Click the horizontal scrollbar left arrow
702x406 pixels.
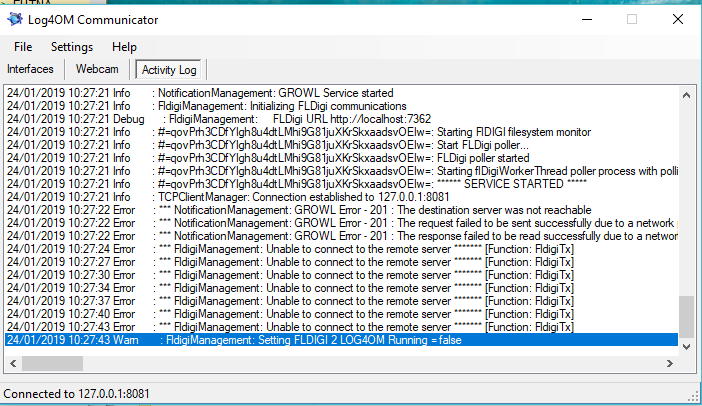(x=13, y=363)
